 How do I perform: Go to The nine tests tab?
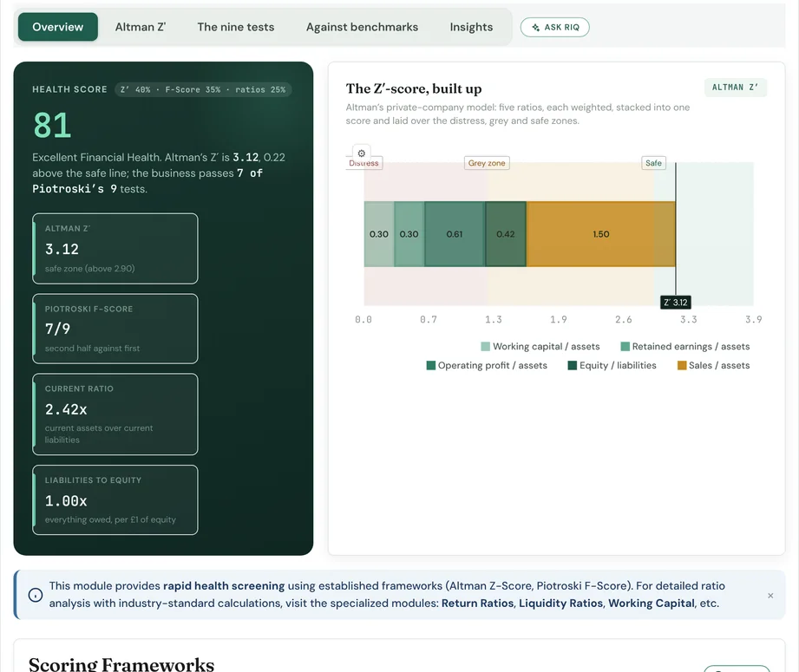pos(236,27)
